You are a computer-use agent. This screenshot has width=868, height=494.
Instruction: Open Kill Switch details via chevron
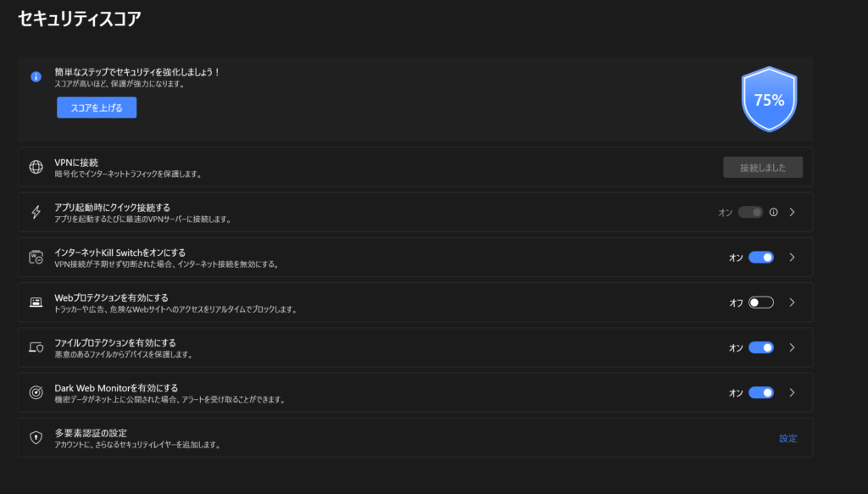[793, 258]
